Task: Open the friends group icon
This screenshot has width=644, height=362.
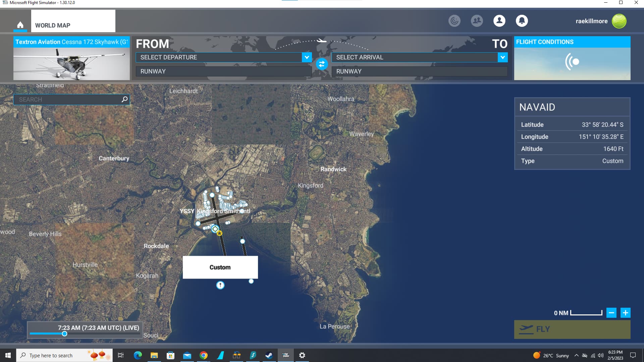Action: coord(477,21)
